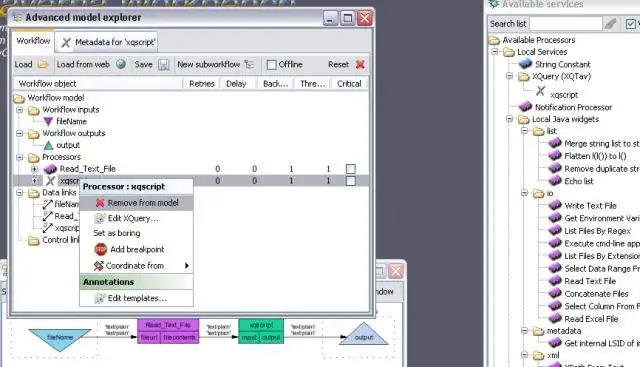This screenshot has height=367, width=640.
Task: Collapse the Workflow outputs node
Action: pyautogui.click(x=20, y=133)
